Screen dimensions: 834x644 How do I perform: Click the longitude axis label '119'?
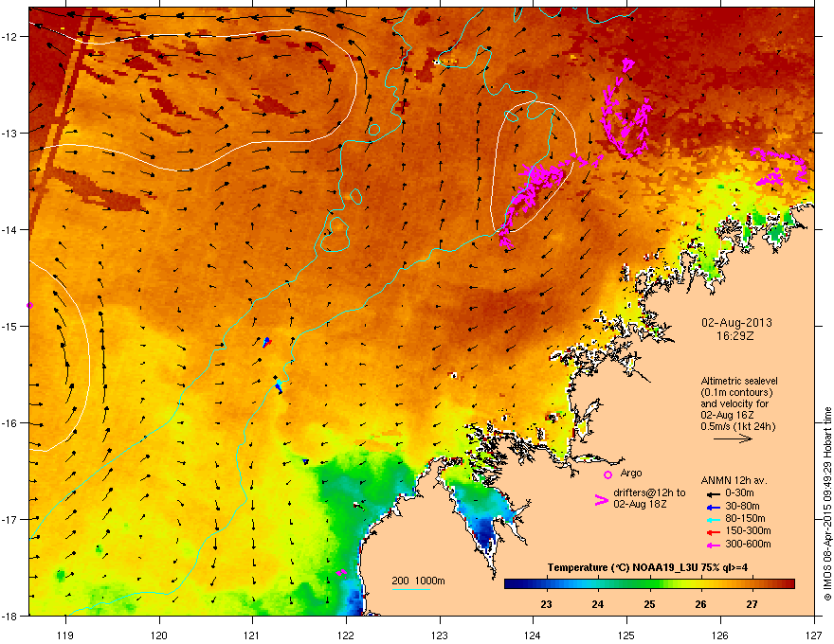tap(65, 635)
